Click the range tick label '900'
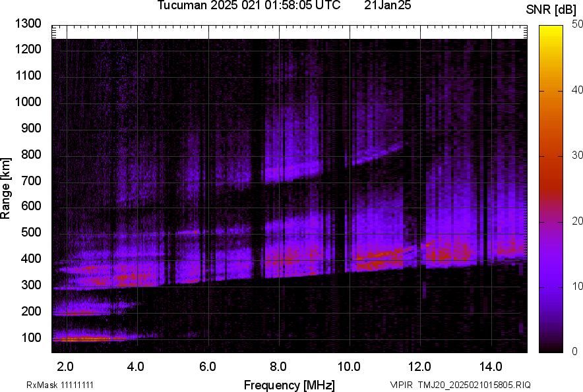The height and width of the screenshot is (392, 583). pos(31,128)
